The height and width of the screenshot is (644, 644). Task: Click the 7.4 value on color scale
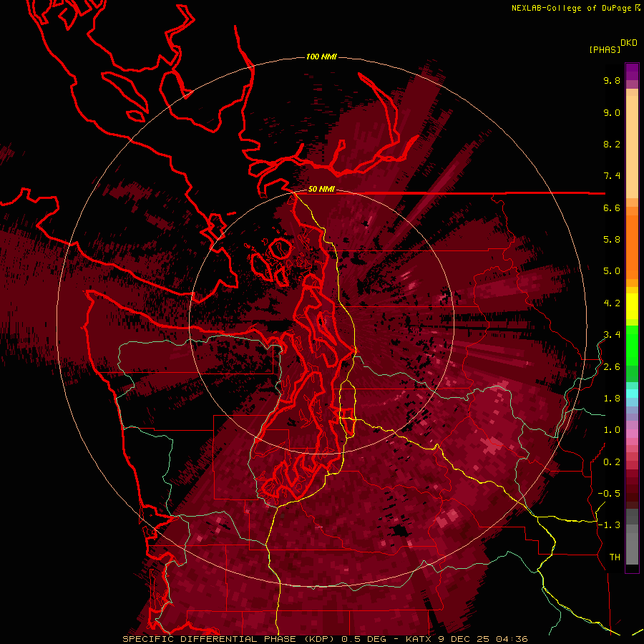(x=612, y=176)
